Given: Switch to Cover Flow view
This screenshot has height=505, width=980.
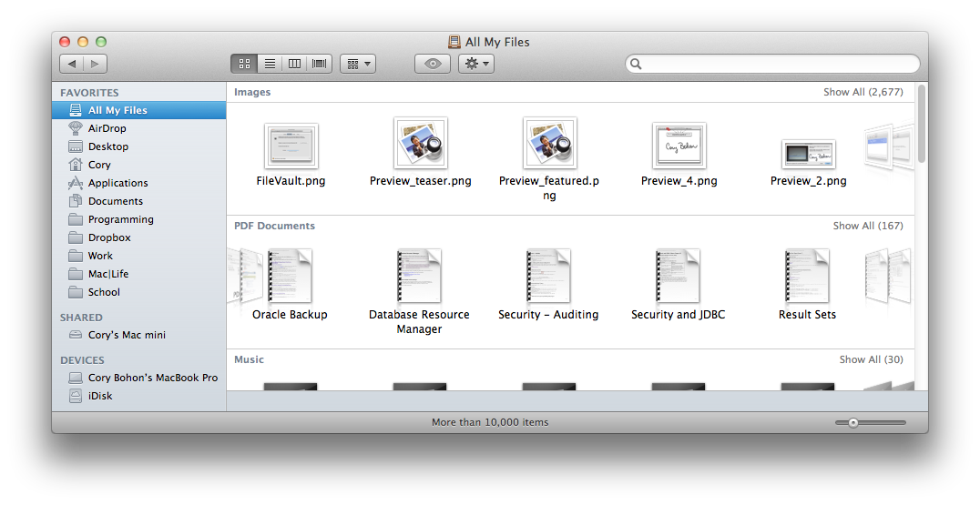Looking at the screenshot, I should pyautogui.click(x=320, y=64).
